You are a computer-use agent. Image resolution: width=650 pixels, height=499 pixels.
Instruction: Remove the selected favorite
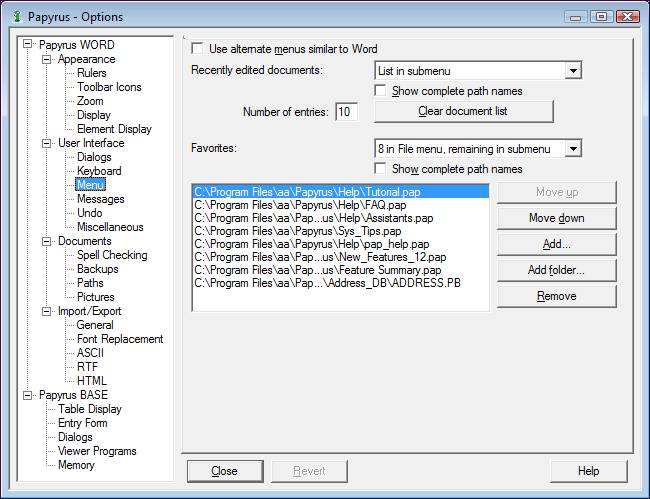click(x=557, y=296)
